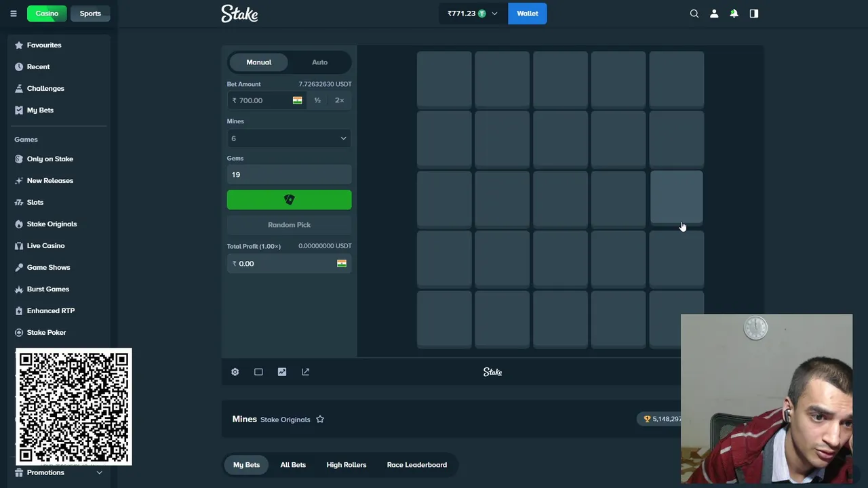
Task: Click the Stake Originals link beside Mines
Action: coord(285,420)
